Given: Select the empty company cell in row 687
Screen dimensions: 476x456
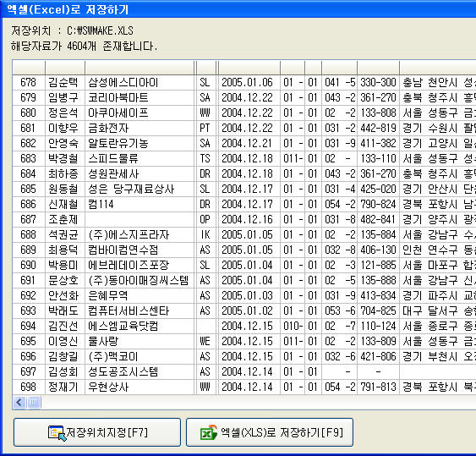Looking at the screenshot, I should click(x=140, y=219).
